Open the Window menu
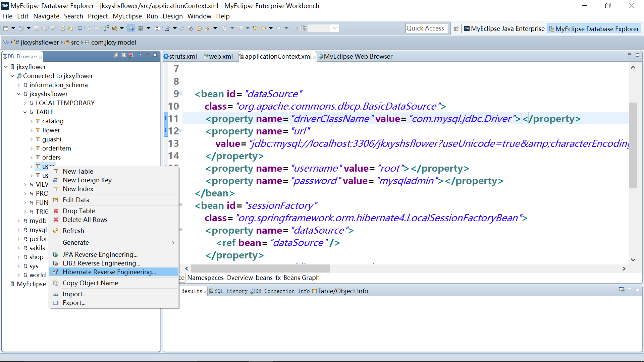The height and width of the screenshot is (362, 644). (x=199, y=16)
